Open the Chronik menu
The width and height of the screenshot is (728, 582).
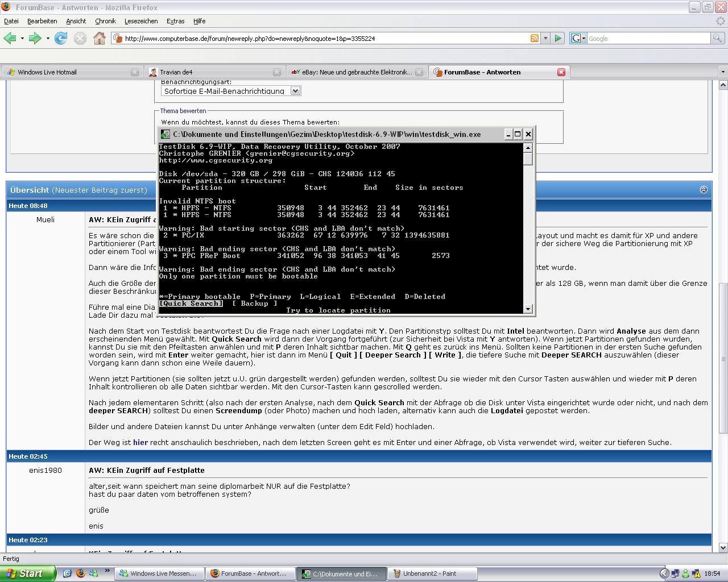[x=105, y=21]
